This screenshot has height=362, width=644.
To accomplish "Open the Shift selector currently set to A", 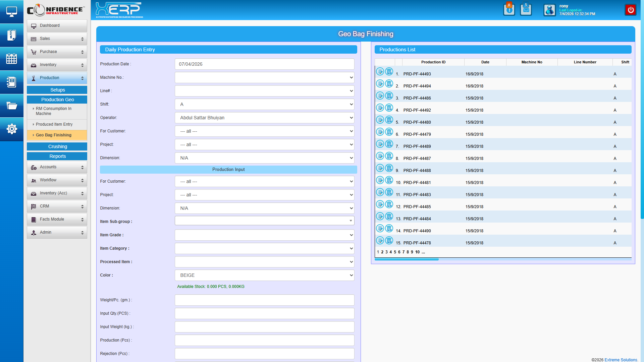I will (264, 104).
